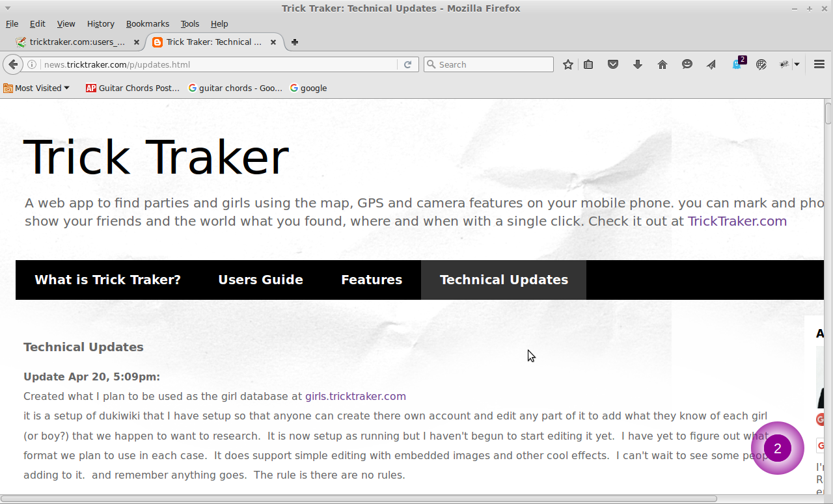Follow the girls.tricktraker.com link
833x504 pixels.
point(355,396)
